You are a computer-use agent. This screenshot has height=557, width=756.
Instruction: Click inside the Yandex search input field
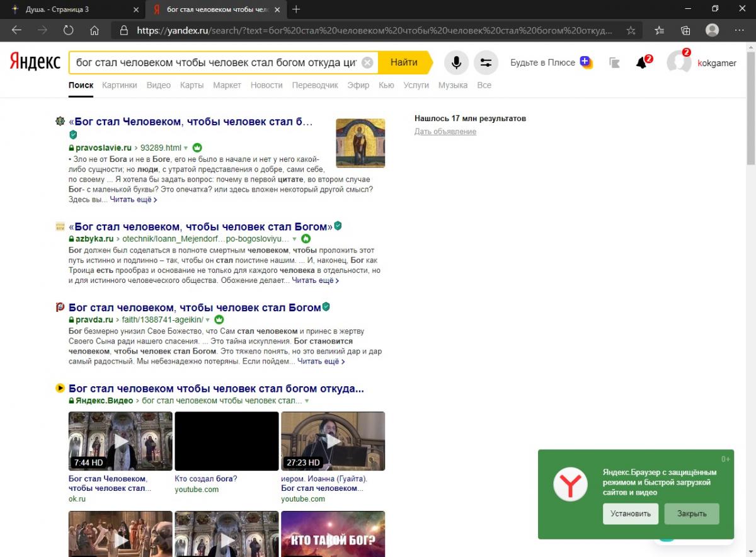tap(214, 62)
